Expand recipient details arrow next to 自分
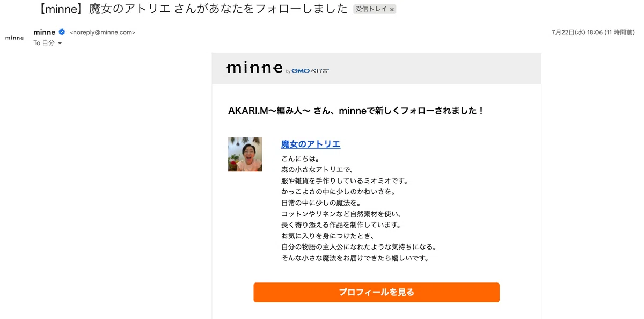This screenshot has height=319, width=644. coord(60,43)
